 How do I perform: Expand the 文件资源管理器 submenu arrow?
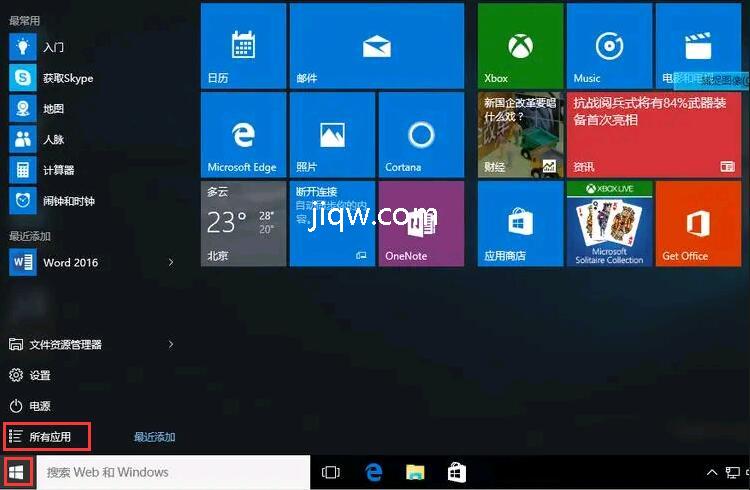tap(171, 344)
